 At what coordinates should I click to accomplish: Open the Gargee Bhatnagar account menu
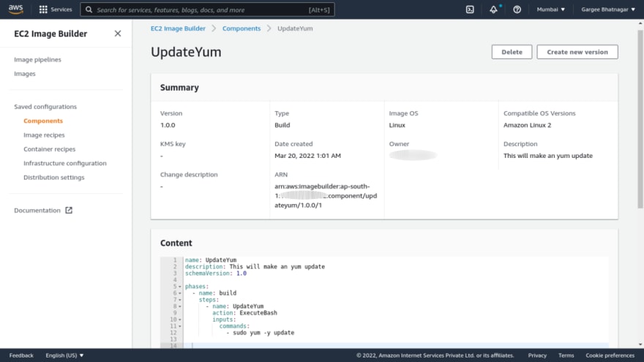point(608,10)
